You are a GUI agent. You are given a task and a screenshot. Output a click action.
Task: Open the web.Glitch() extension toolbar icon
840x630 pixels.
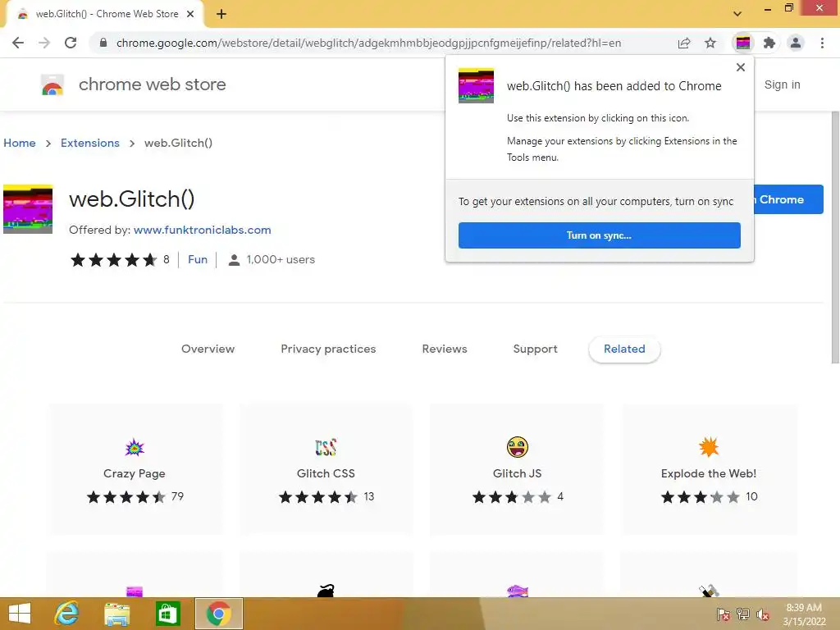click(x=743, y=43)
